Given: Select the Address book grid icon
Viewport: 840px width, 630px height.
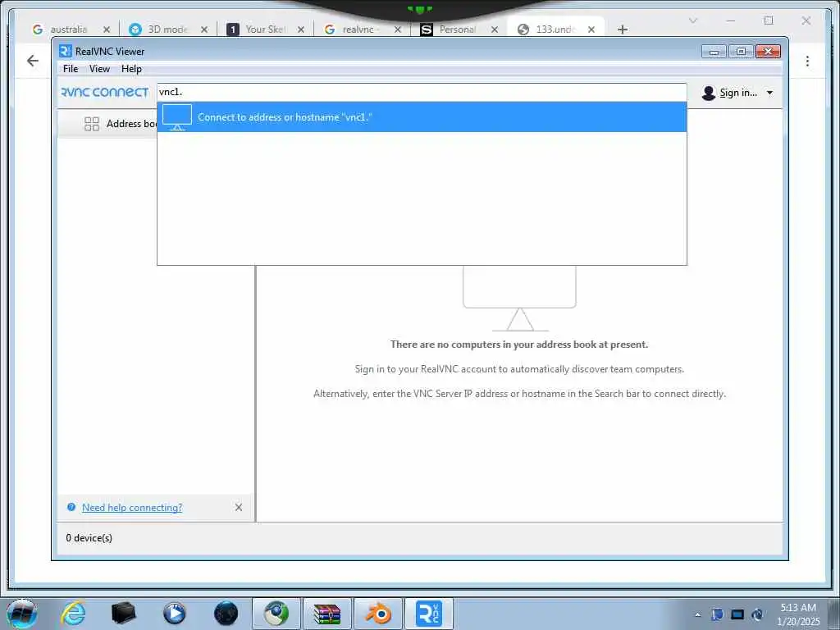Looking at the screenshot, I should click(x=92, y=124).
